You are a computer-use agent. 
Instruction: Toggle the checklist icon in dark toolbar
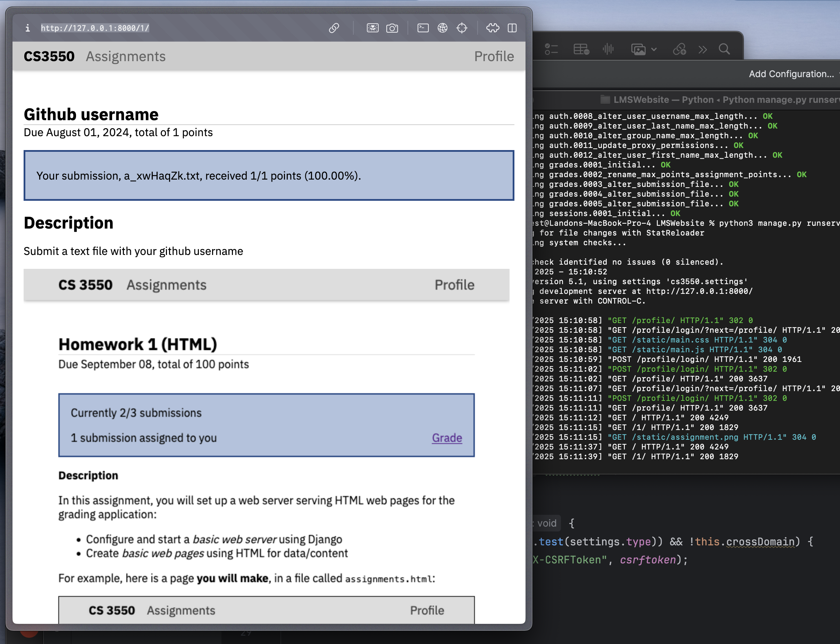[x=551, y=49]
